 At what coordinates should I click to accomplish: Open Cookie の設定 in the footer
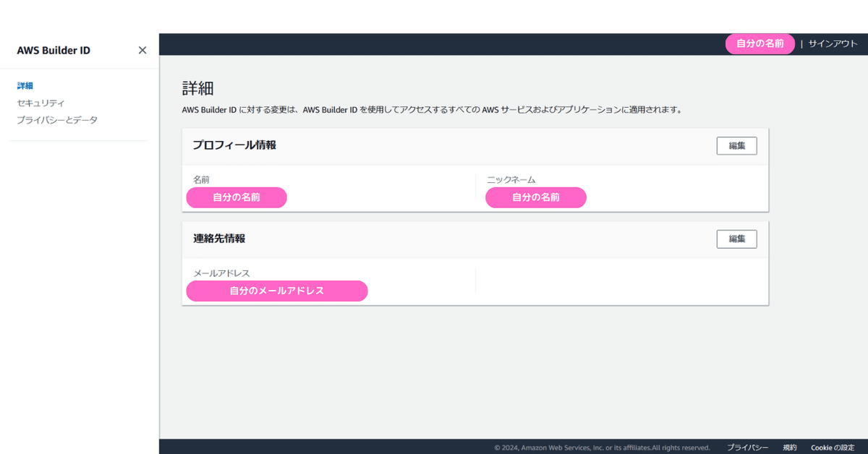[833, 447]
